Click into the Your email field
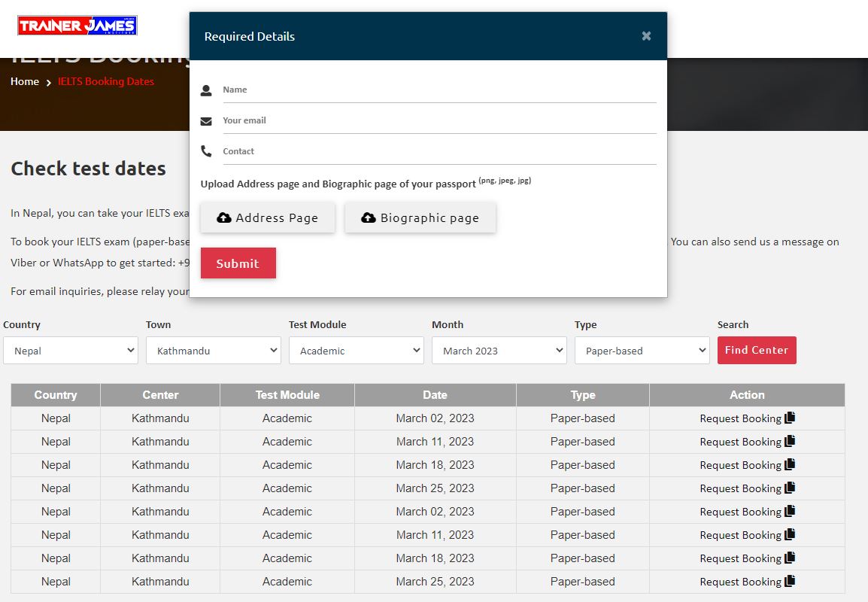Image resolution: width=868 pixels, height=602 pixels. pyautogui.click(x=439, y=120)
